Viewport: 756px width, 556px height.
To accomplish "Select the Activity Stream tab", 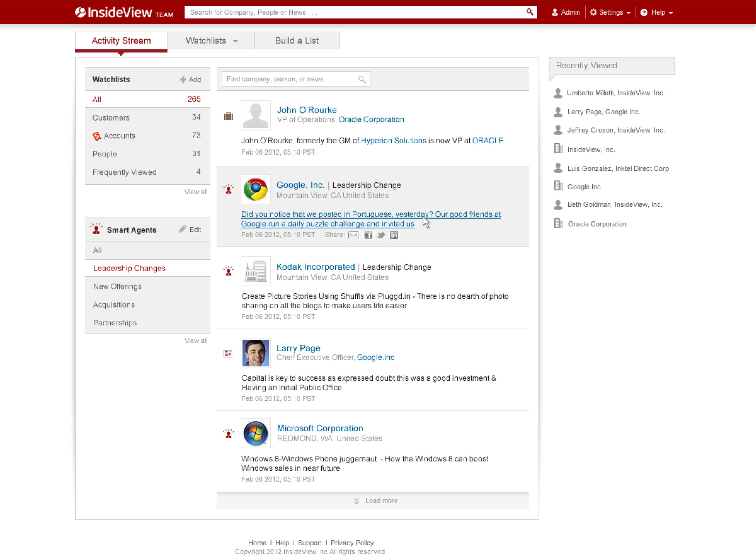I will pyautogui.click(x=121, y=41).
